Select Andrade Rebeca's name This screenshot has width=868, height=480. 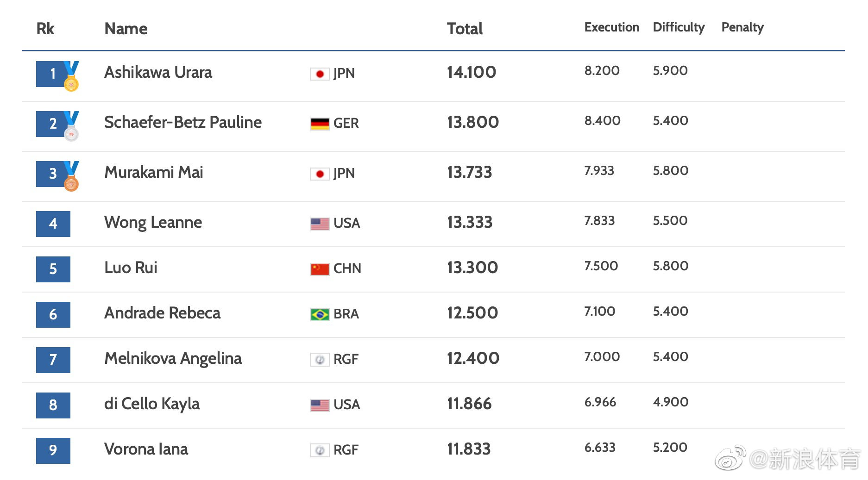162,313
